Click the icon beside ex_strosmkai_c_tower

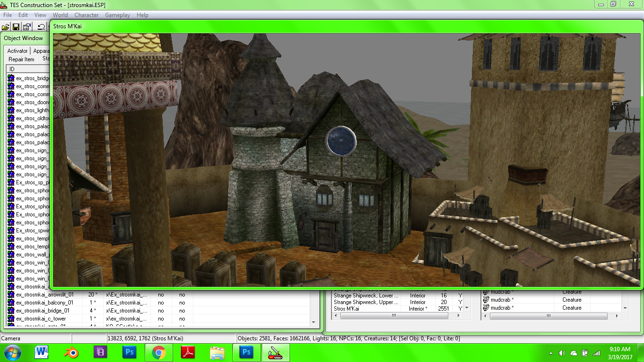11,319
